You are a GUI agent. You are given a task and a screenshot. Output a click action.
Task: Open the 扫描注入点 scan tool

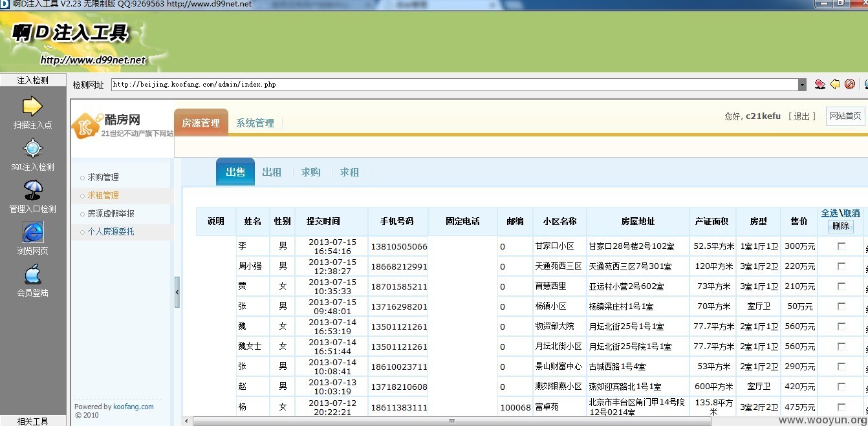(x=32, y=112)
